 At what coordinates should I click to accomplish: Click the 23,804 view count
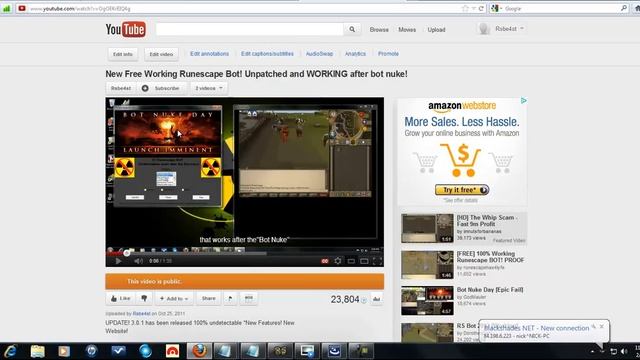click(345, 299)
